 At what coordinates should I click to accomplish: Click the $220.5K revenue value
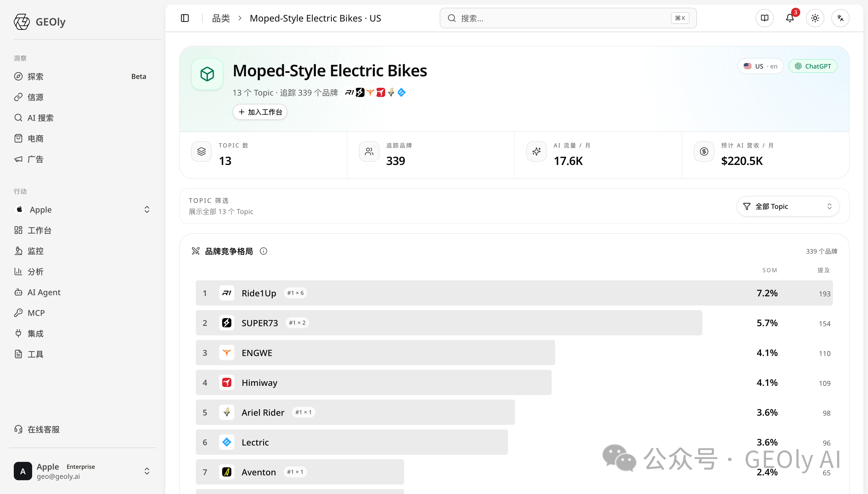(742, 161)
